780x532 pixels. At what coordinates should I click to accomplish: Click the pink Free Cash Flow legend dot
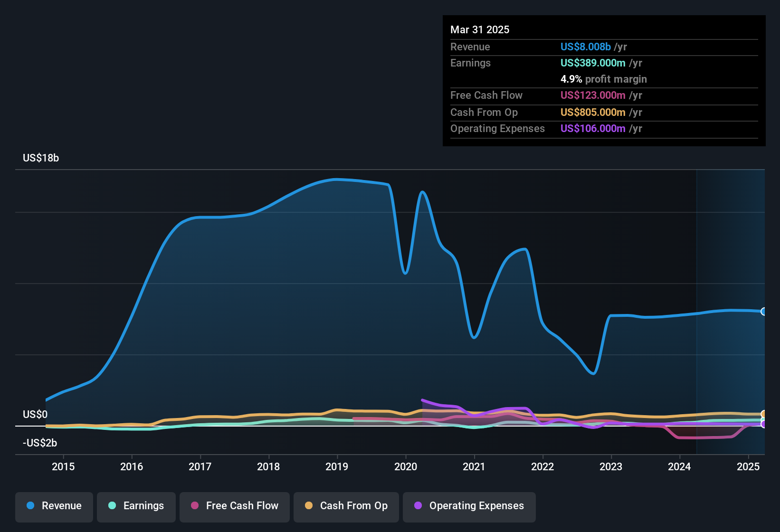(195, 505)
